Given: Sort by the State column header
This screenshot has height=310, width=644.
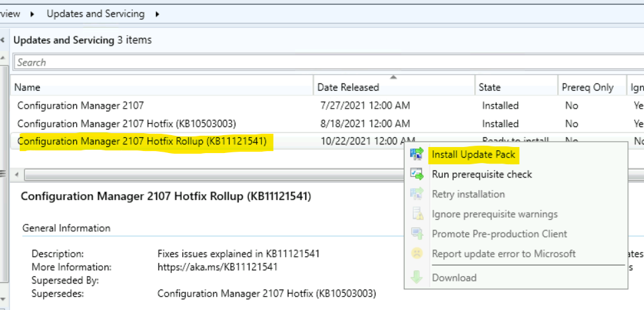Looking at the screenshot, I should pos(516,87).
